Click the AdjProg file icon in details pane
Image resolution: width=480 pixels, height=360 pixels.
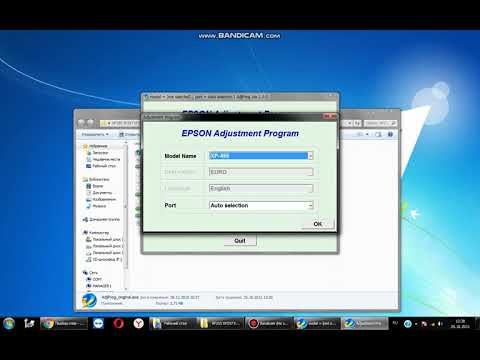click(x=89, y=300)
